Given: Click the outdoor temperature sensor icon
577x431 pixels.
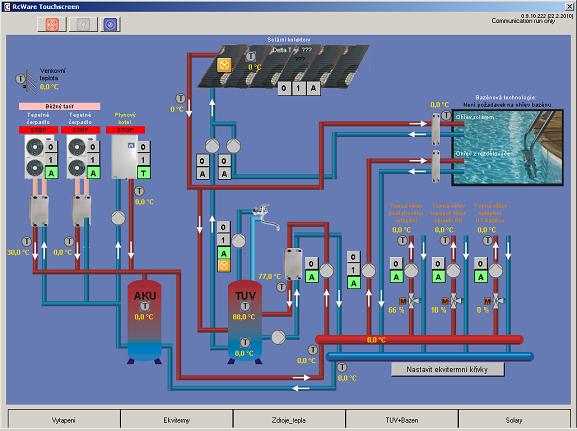Looking at the screenshot, I should [x=21, y=79].
